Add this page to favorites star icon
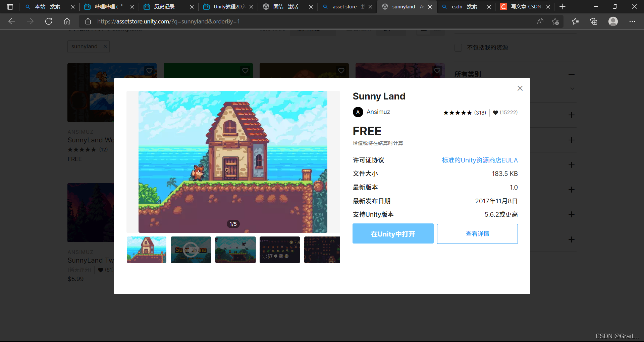 555,21
